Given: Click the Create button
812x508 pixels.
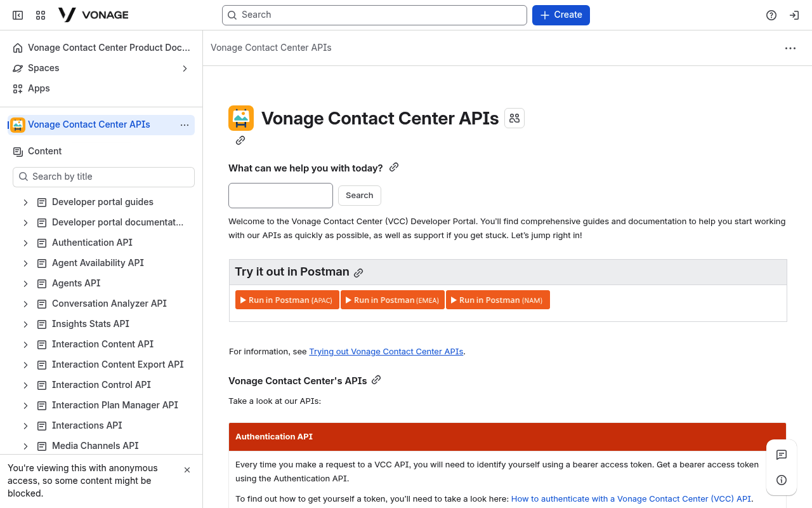Looking at the screenshot, I should pyautogui.click(x=561, y=15).
